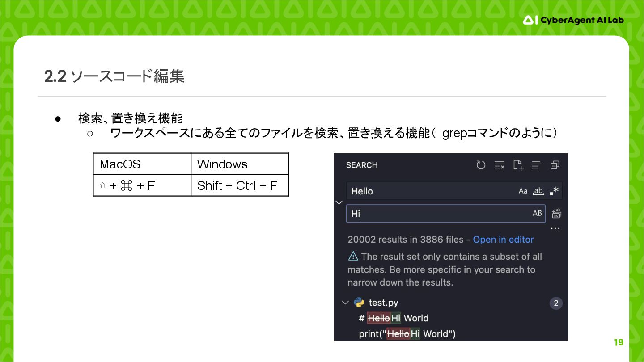Image resolution: width=644 pixels, height=362 pixels.
Task: Click the MacOS table header cell
Action: point(142,164)
